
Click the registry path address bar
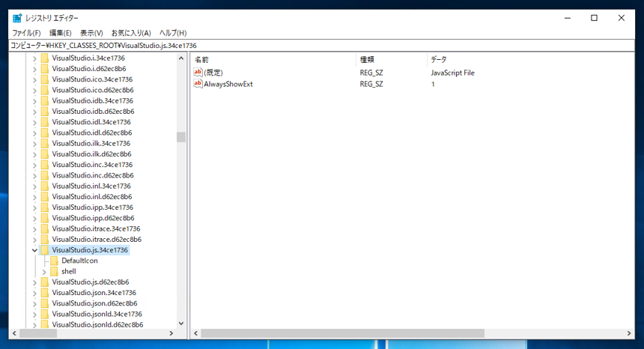tap(321, 46)
